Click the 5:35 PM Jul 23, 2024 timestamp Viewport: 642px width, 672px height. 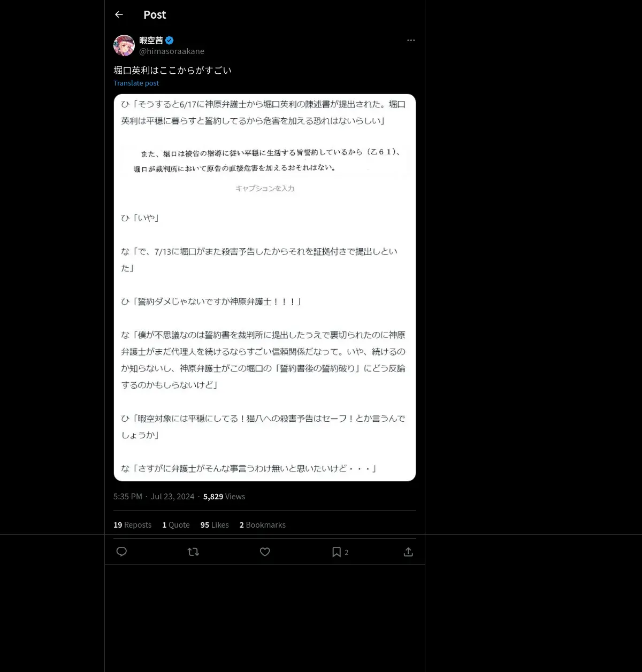point(154,497)
